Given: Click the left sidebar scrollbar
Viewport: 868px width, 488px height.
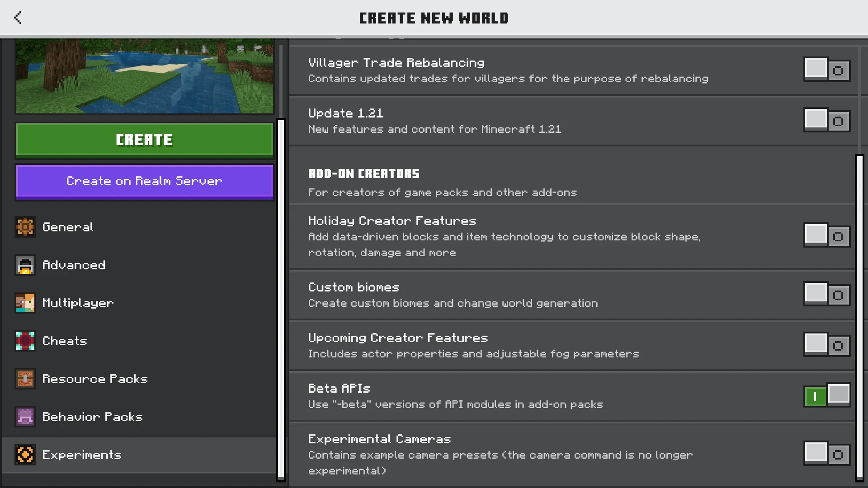Looking at the screenshot, I should pyautogui.click(x=281, y=299).
